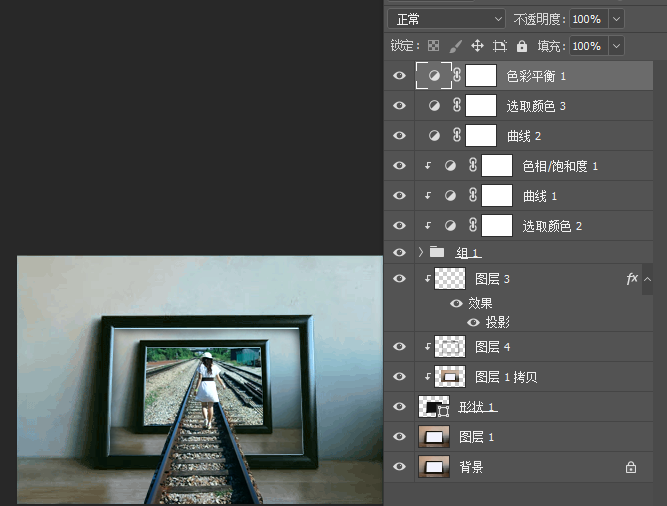
Task: Select adjustment icon of 选取颜色 3
Action: [x=434, y=105]
